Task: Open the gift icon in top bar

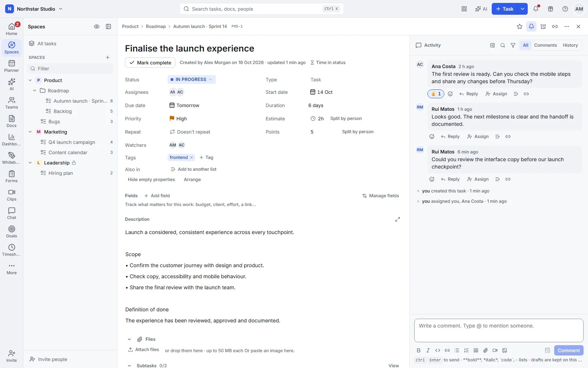Action: point(551,9)
